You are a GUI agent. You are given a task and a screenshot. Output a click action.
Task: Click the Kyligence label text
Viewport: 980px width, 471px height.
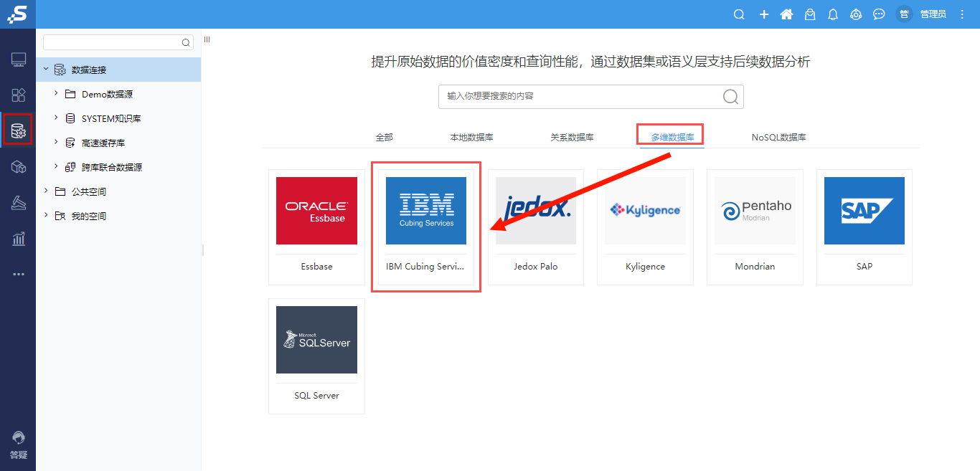coord(645,267)
